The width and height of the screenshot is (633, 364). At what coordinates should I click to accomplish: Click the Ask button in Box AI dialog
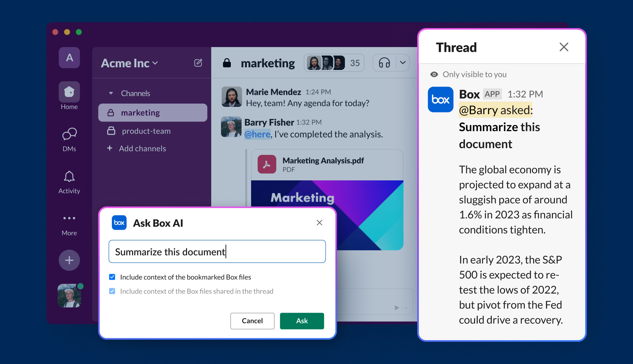[x=302, y=321]
